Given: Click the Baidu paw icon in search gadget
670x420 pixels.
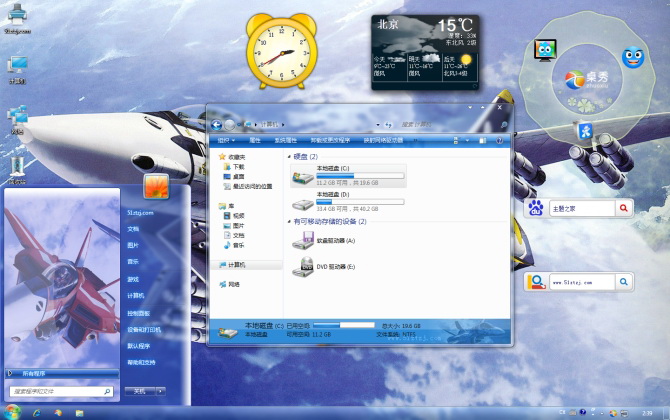Looking at the screenshot, I should click(536, 208).
